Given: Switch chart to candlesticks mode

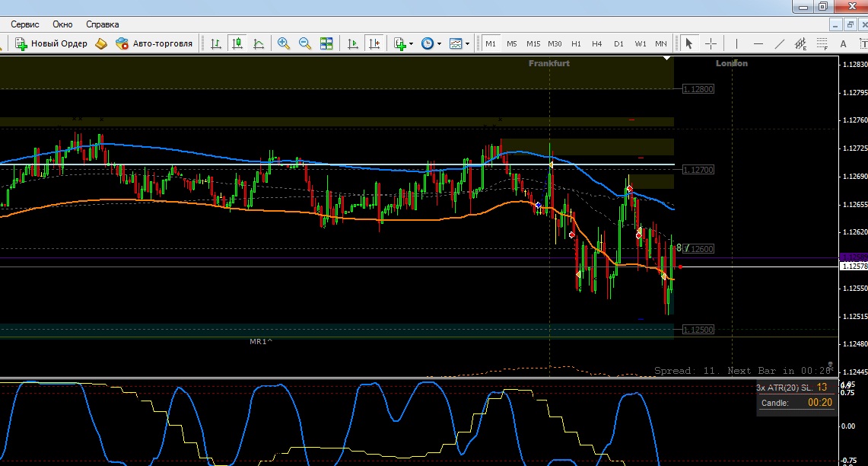Looking at the screenshot, I should tap(237, 43).
